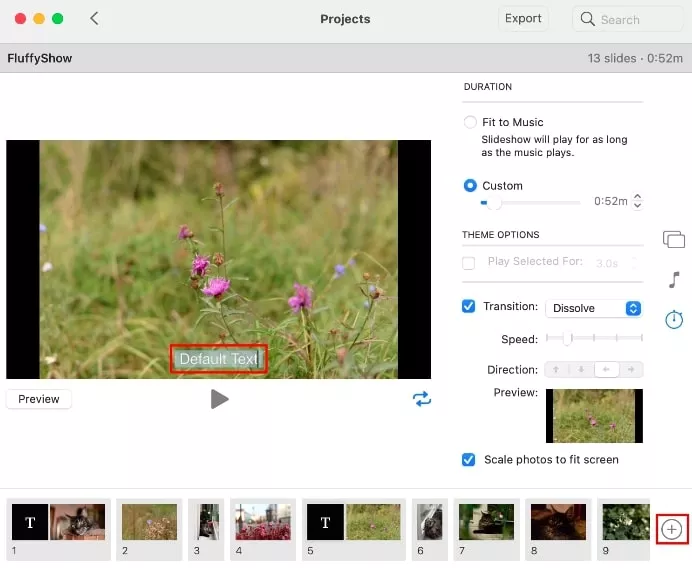This screenshot has height=568, width=692.
Task: Minimize window with yellow button
Action: [x=39, y=19]
